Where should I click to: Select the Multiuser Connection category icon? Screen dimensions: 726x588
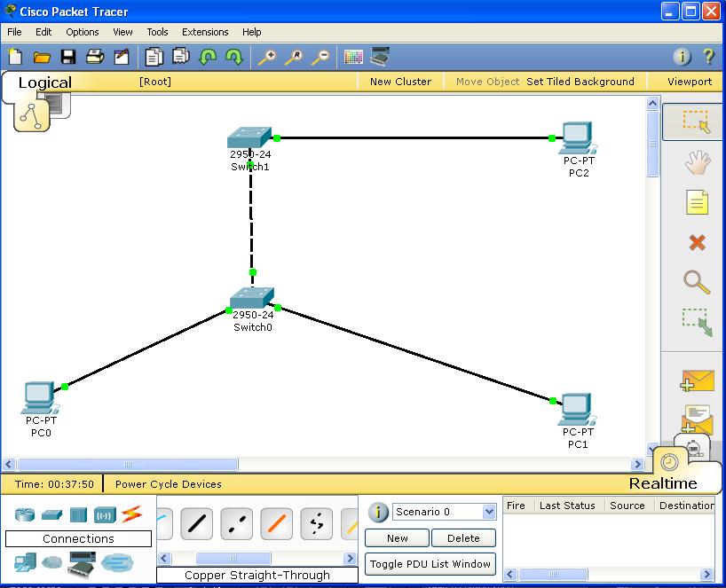click(x=117, y=562)
